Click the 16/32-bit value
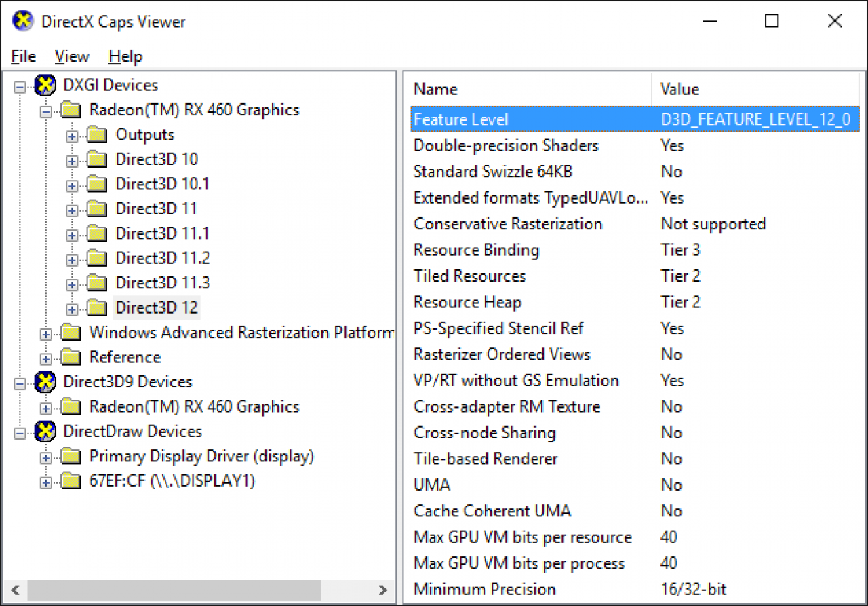This screenshot has height=606, width=868. pos(694,590)
